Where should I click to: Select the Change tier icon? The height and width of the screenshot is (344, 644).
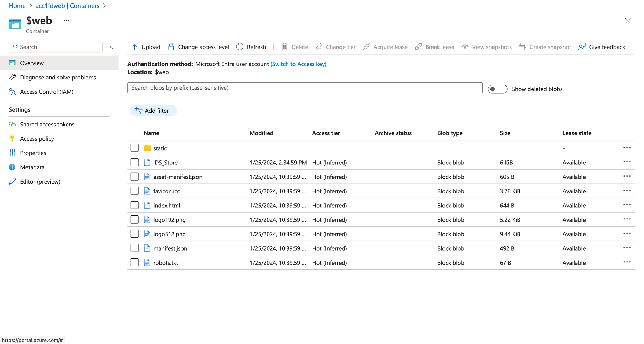tap(319, 47)
